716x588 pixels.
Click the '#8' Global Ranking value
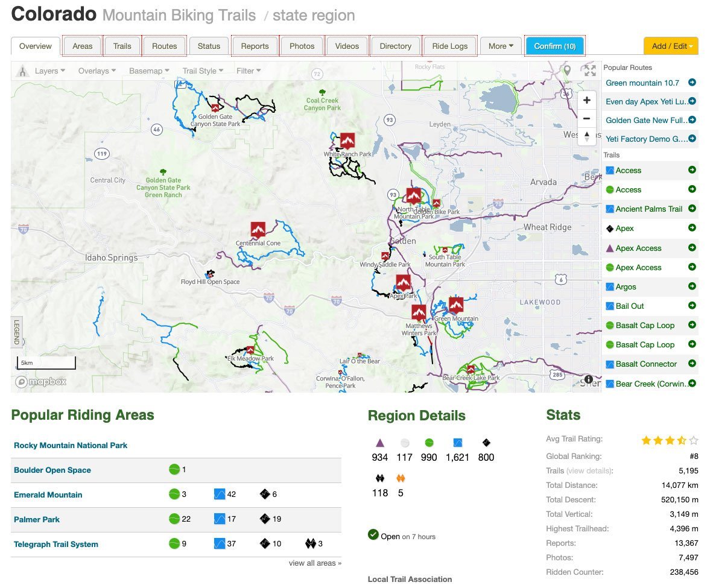click(x=694, y=456)
